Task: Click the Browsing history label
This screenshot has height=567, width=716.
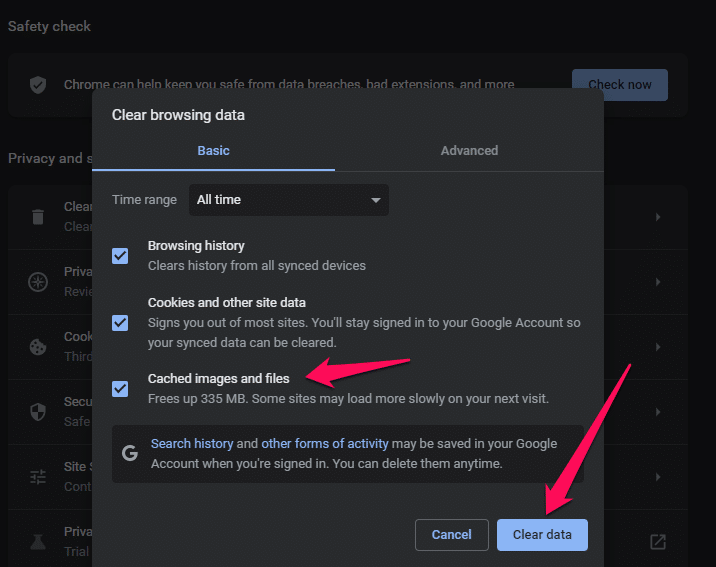Action: tap(196, 246)
